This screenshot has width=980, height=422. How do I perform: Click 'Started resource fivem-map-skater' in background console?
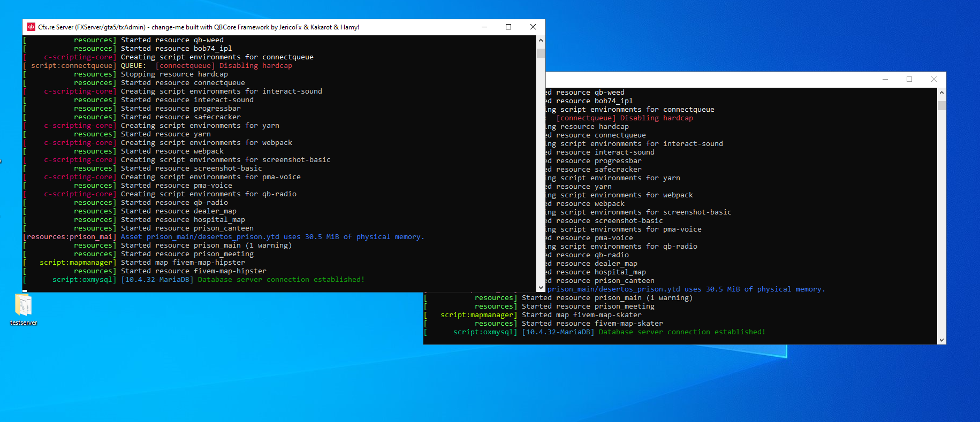coord(592,324)
